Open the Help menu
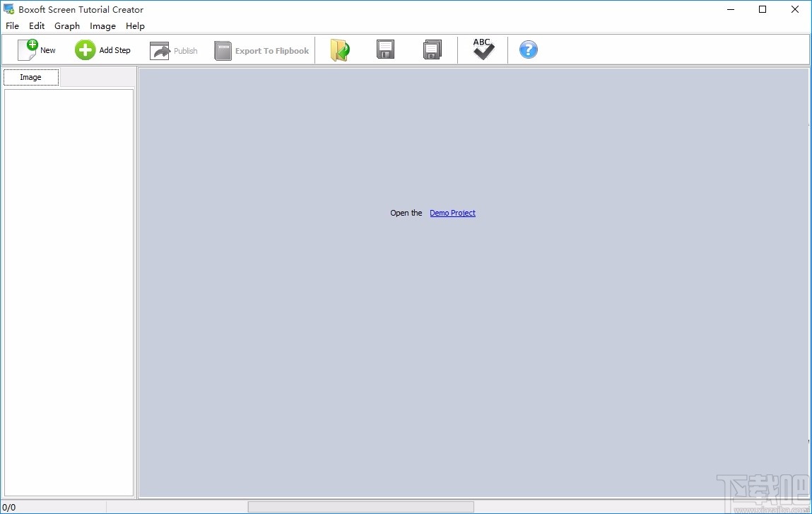 (134, 25)
